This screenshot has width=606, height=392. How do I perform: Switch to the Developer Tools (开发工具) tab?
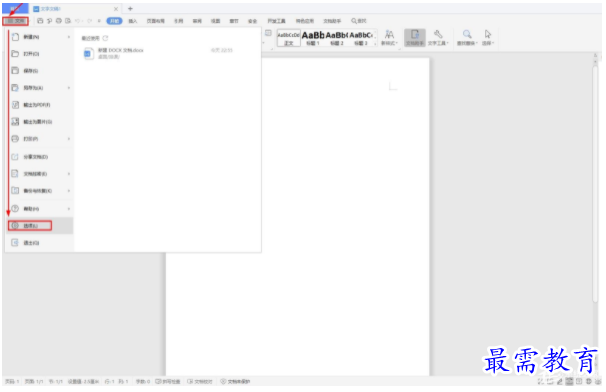[x=276, y=21]
